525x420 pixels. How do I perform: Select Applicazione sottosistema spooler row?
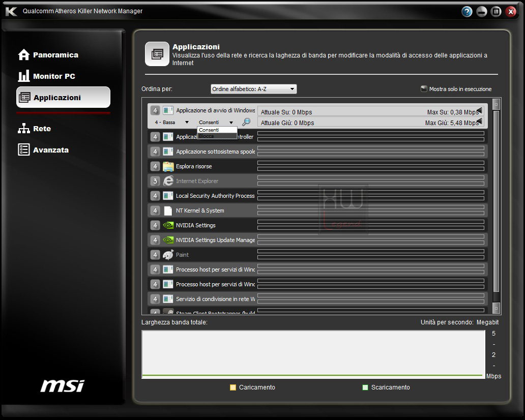point(317,151)
